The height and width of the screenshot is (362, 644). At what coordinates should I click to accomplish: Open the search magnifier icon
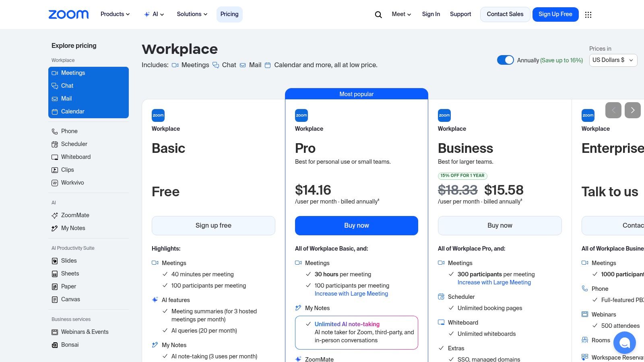pos(378,14)
